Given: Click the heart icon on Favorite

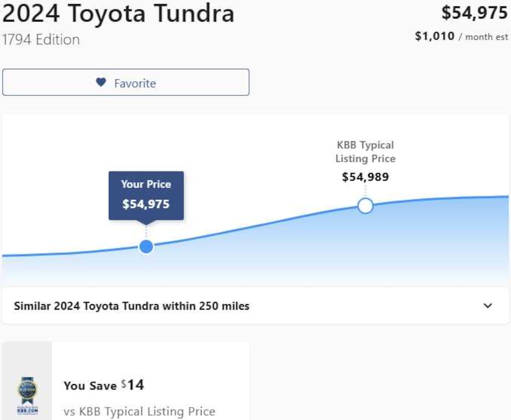Looking at the screenshot, I should pyautogui.click(x=101, y=82).
